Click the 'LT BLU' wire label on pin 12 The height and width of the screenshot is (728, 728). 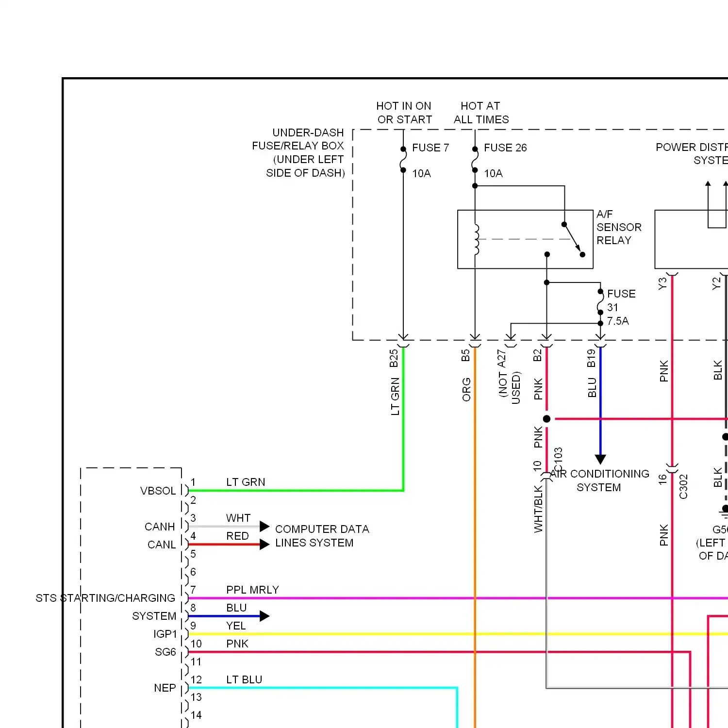click(244, 679)
